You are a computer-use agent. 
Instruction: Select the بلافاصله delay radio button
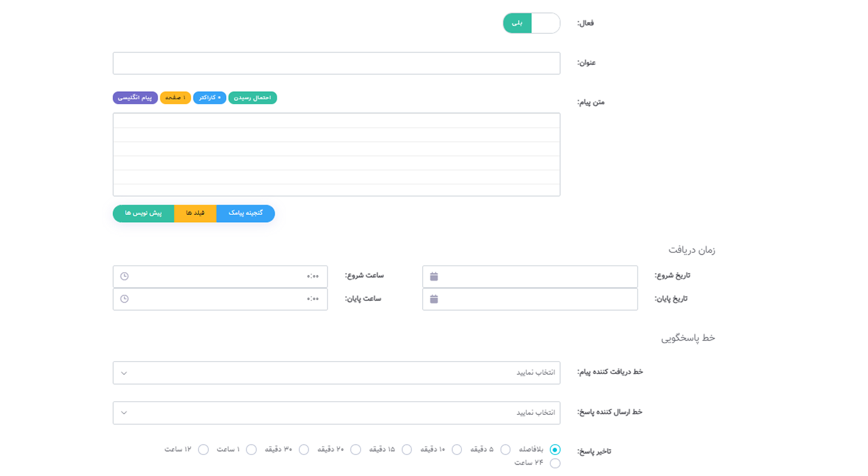coord(554,449)
